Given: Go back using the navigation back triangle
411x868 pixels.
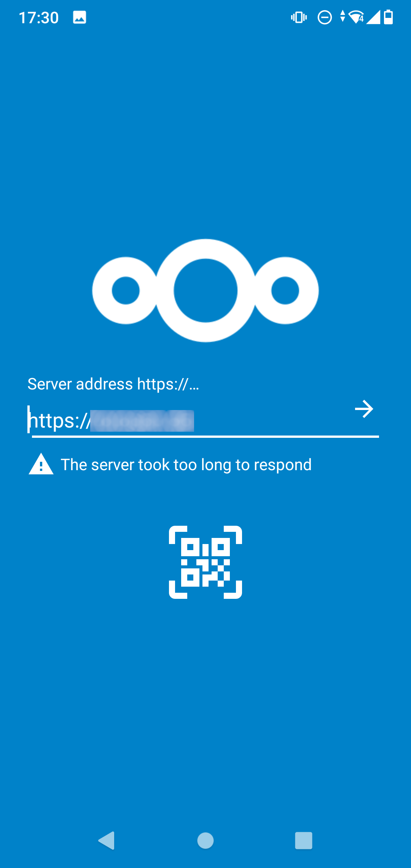Looking at the screenshot, I should point(106,840).
